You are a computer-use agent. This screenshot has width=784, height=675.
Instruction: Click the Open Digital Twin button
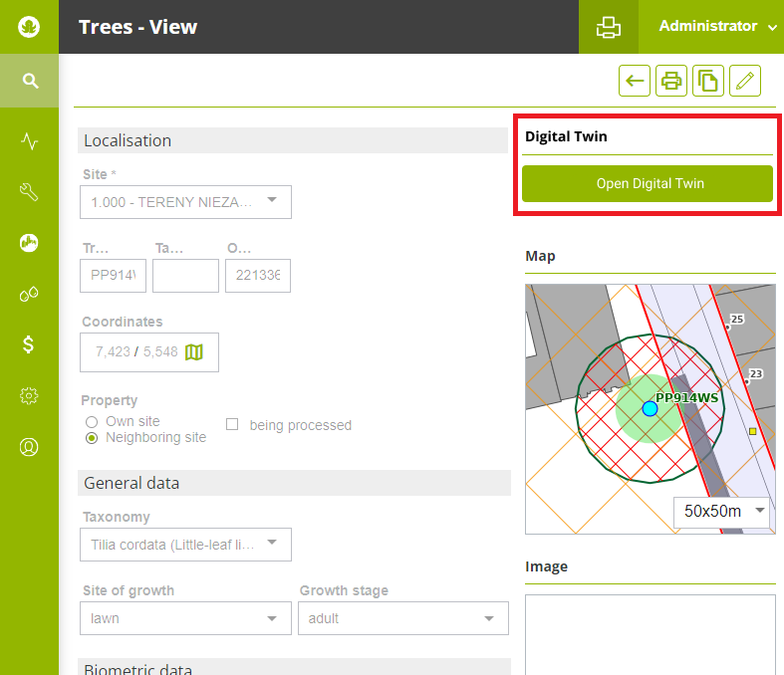[x=648, y=184]
